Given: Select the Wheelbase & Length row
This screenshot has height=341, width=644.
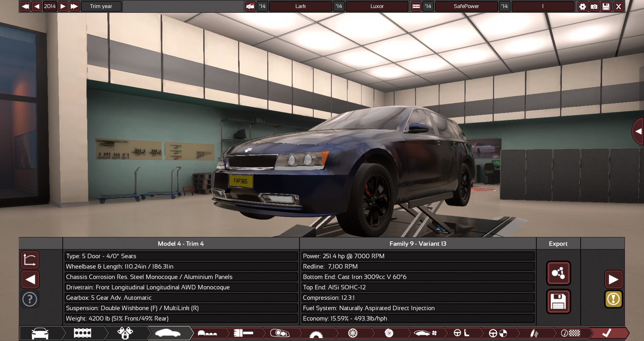Looking at the screenshot, I should [x=181, y=267].
